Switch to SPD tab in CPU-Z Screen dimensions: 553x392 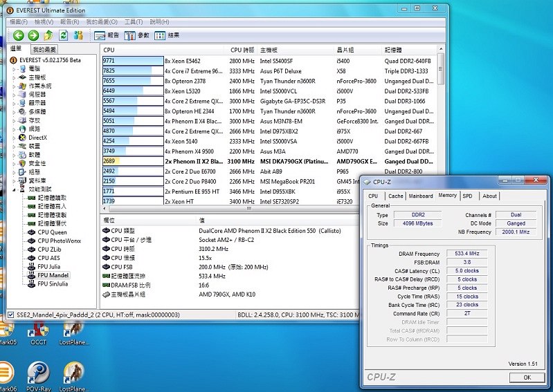(x=467, y=196)
